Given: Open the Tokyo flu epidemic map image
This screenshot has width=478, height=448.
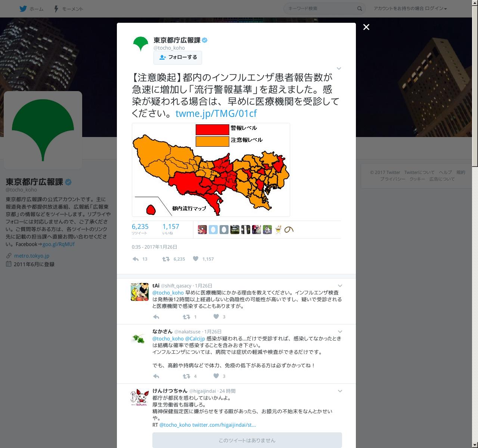Looking at the screenshot, I should pyautogui.click(x=211, y=170).
